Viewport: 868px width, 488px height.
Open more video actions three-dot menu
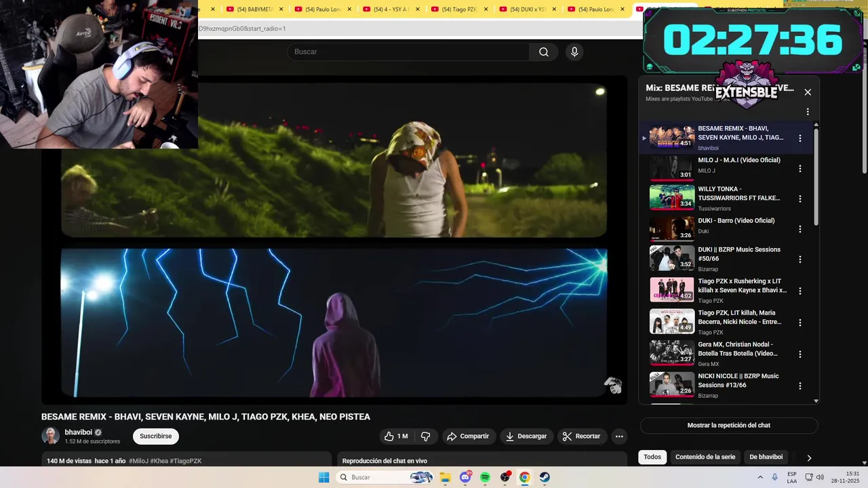[x=619, y=436]
